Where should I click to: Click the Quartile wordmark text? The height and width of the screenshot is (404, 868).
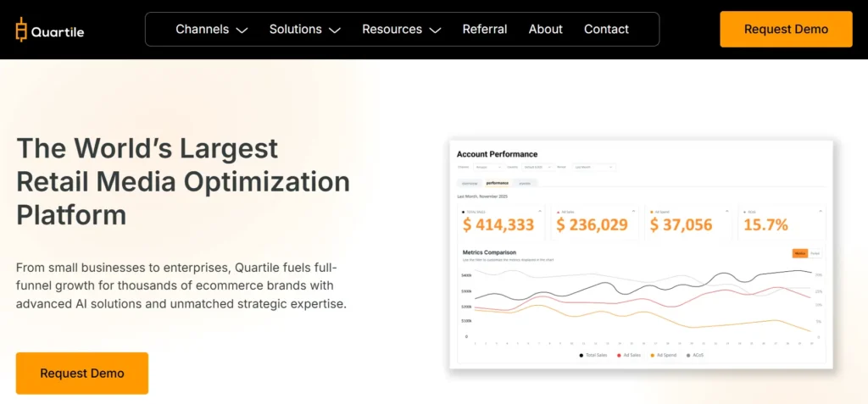(58, 32)
